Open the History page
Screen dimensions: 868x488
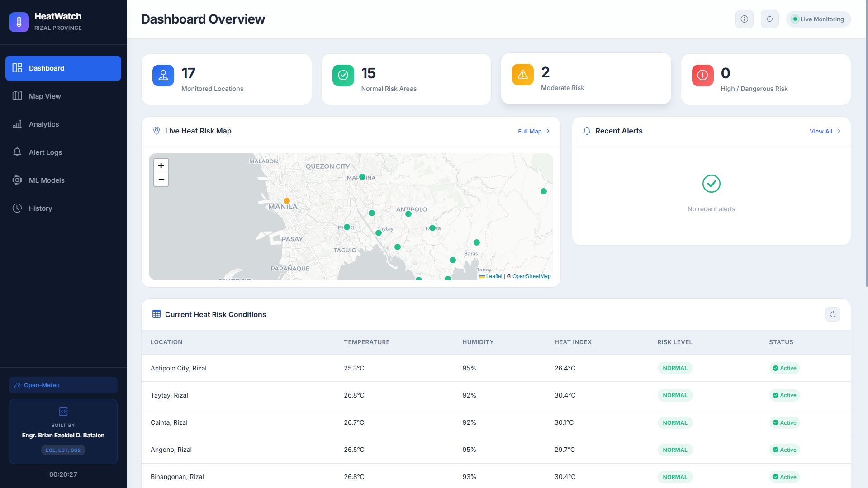coord(63,208)
